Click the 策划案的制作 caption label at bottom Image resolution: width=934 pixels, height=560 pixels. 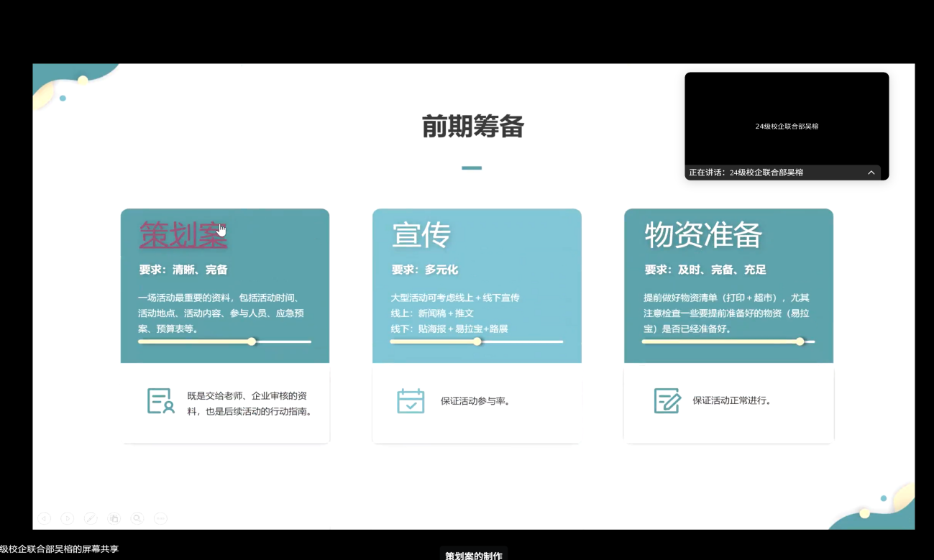tap(473, 555)
